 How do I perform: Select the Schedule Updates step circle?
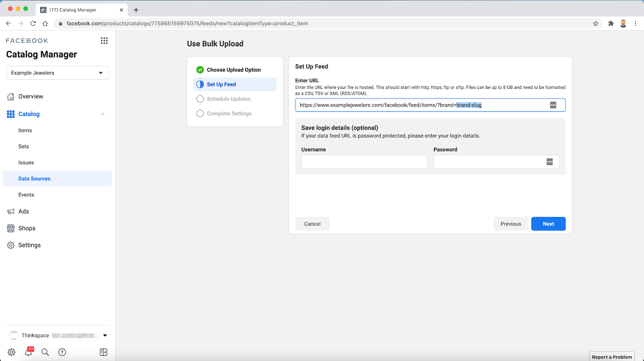[200, 99]
